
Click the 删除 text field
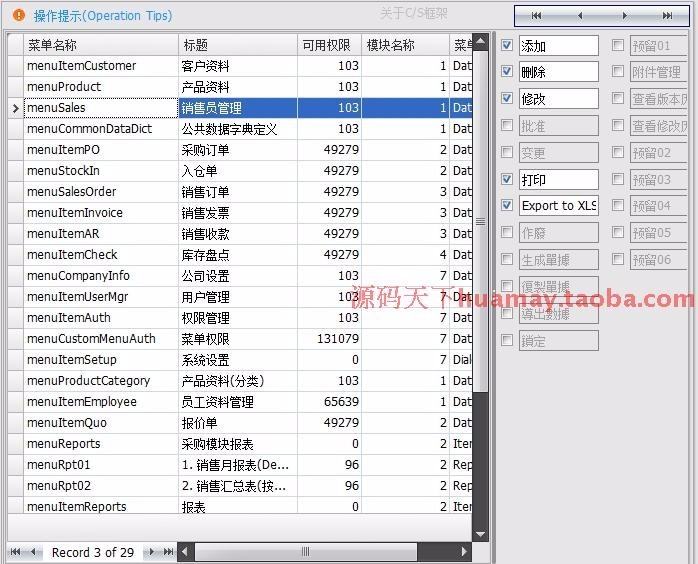click(559, 72)
